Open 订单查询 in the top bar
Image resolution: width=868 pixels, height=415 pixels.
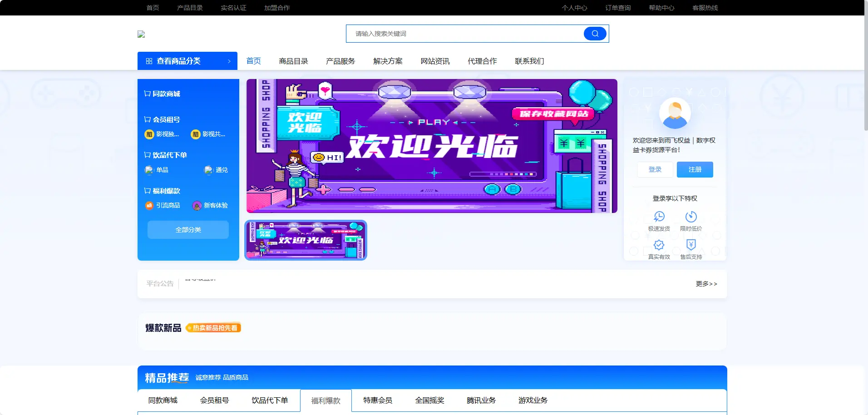(x=618, y=8)
